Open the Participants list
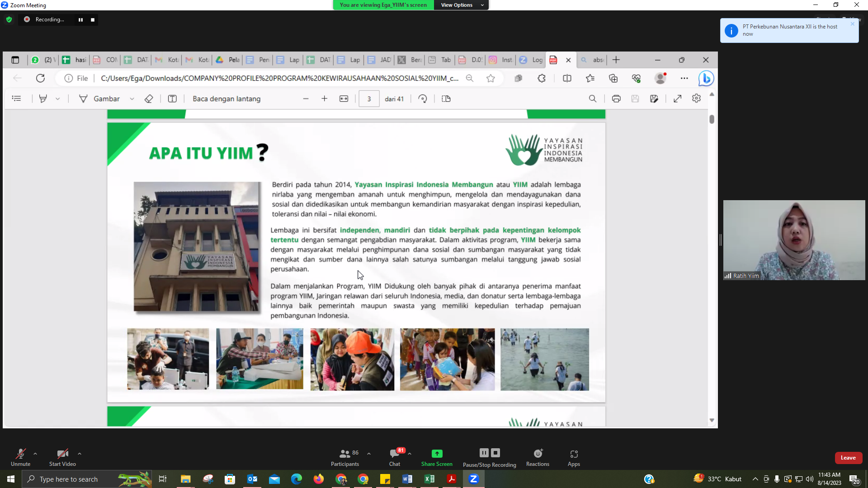 click(x=345, y=454)
